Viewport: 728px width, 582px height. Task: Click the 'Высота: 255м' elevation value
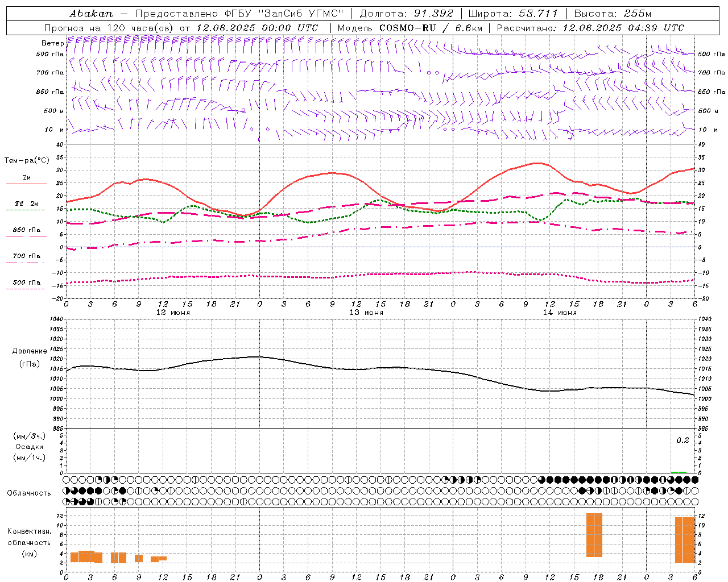click(x=613, y=14)
